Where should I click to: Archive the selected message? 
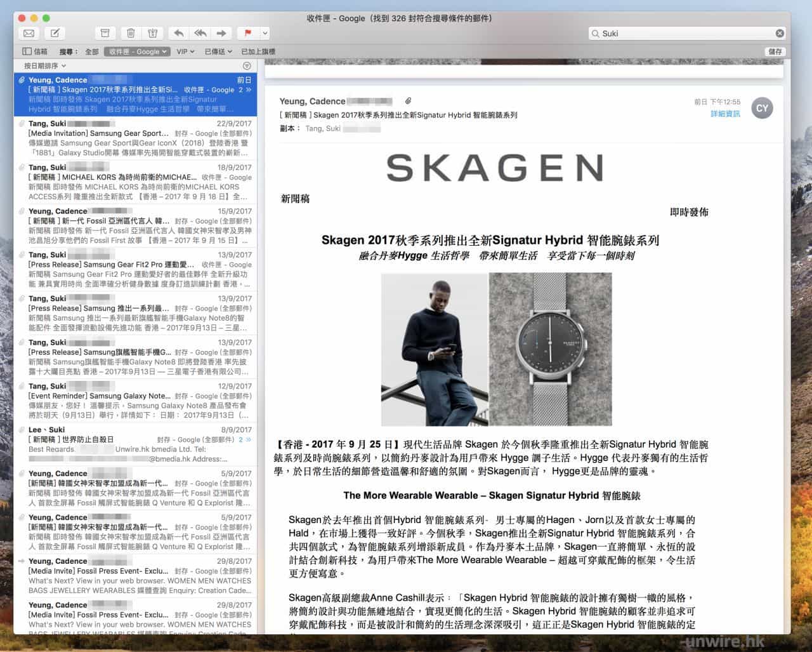[x=105, y=33]
